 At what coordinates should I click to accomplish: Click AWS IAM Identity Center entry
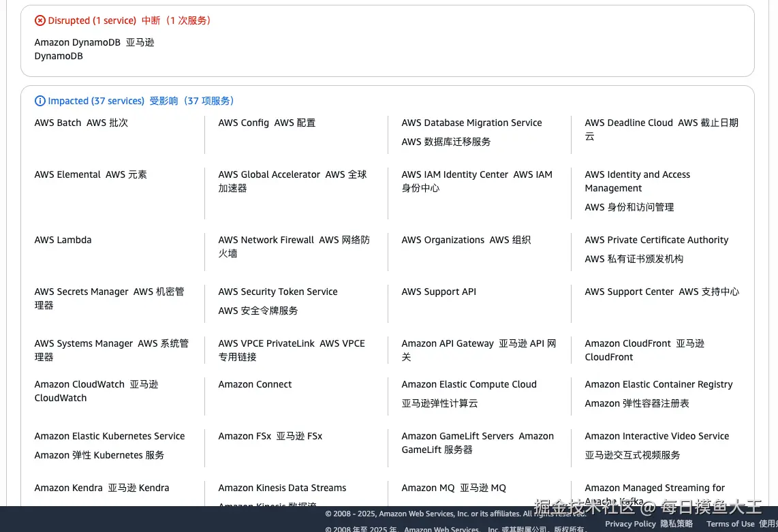[x=454, y=175]
